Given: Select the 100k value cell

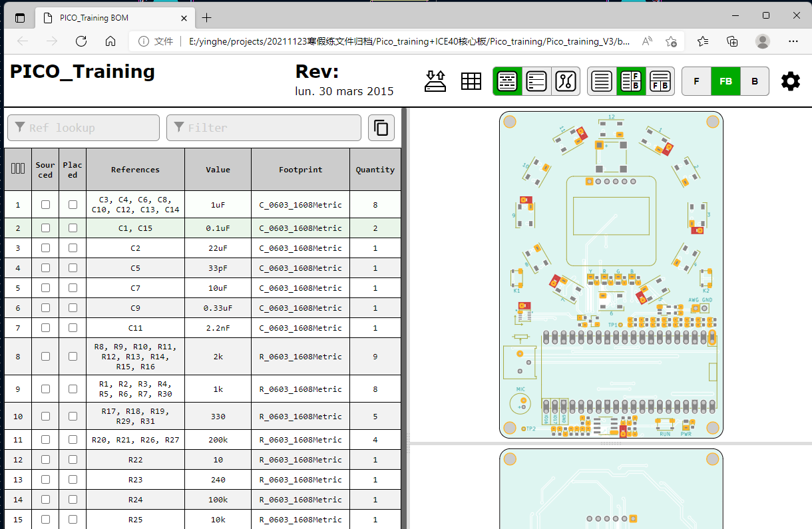Looking at the screenshot, I should tap(218, 499).
